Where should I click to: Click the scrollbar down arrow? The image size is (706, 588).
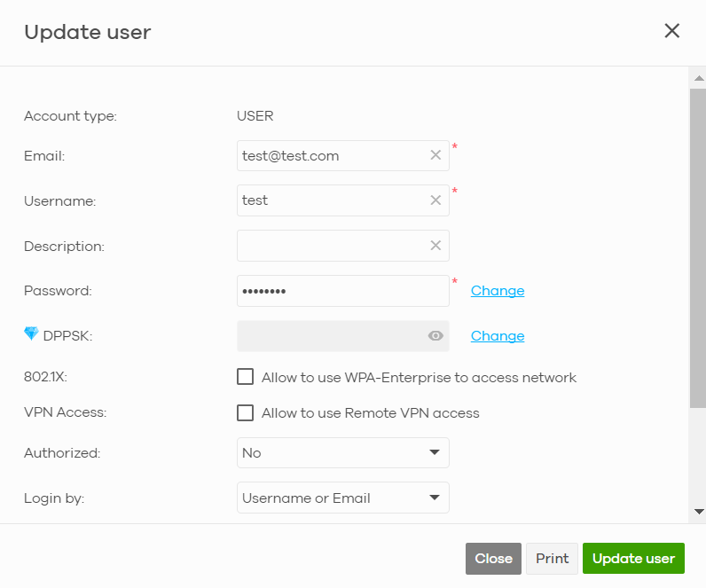click(x=699, y=512)
